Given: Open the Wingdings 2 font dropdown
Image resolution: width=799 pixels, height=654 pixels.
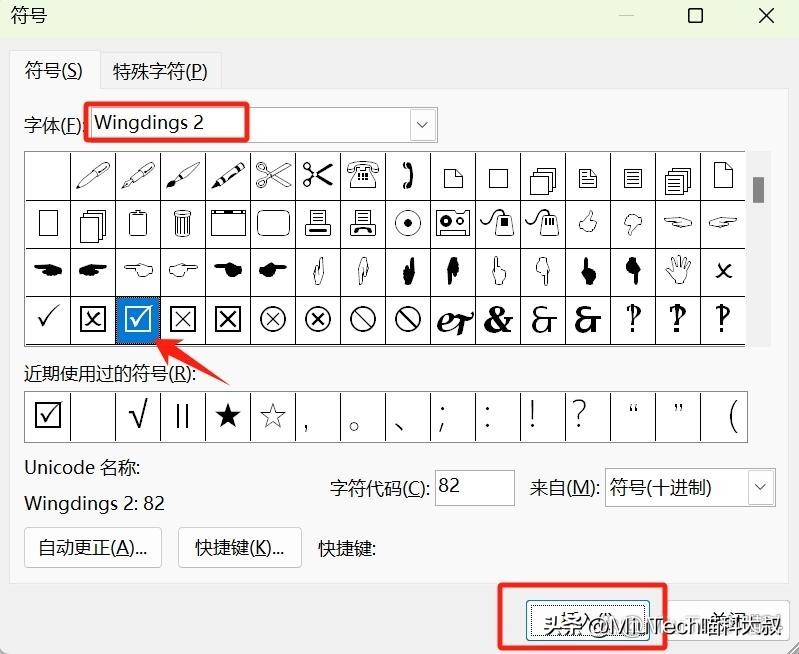Looking at the screenshot, I should coord(422,124).
